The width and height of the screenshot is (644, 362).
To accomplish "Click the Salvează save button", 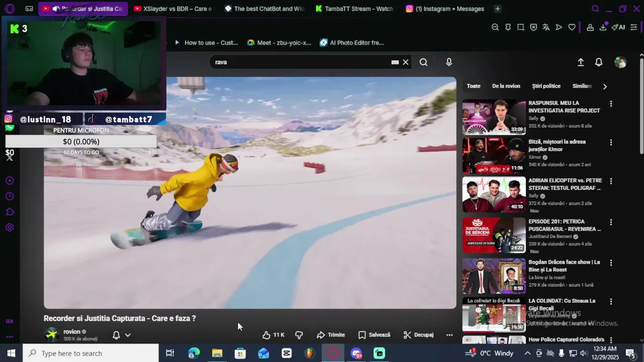I will click(374, 335).
